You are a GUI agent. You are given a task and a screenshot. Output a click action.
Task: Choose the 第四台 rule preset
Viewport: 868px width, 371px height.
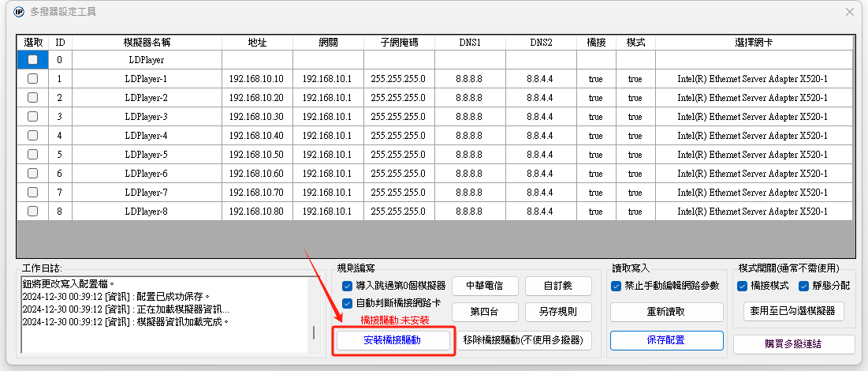485,311
